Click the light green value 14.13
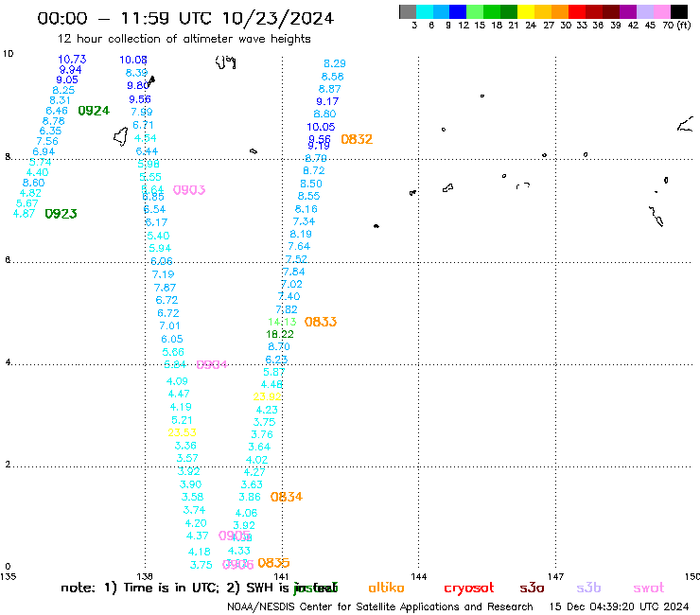The image size is (700, 615). coord(282,322)
